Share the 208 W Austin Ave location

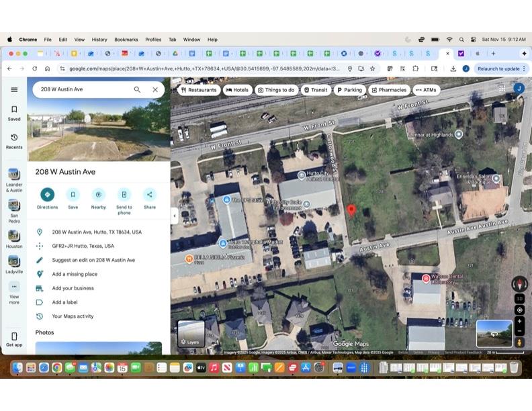click(x=149, y=195)
